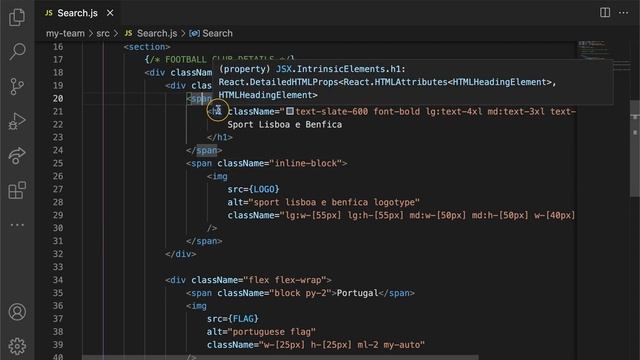
Task: Click the 'portuguese flag' alt text
Action: pos(271,332)
